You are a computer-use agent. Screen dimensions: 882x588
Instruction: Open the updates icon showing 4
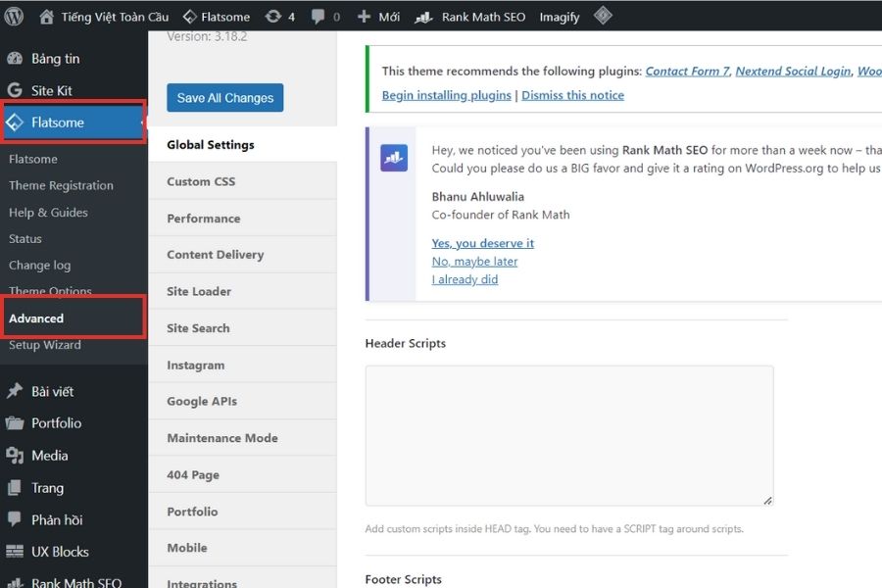coord(272,17)
